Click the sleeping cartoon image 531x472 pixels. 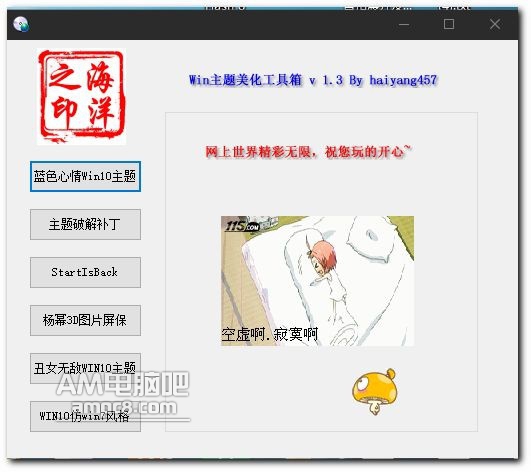(317, 281)
